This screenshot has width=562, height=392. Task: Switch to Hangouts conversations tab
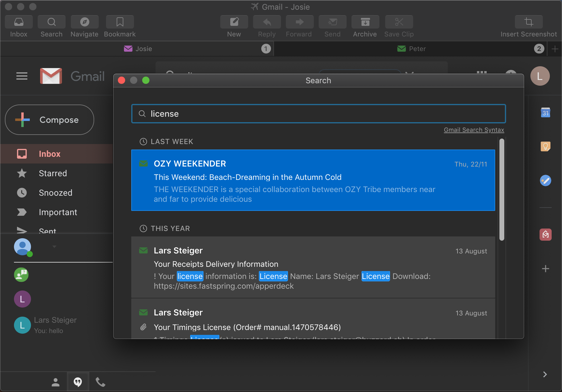78,382
